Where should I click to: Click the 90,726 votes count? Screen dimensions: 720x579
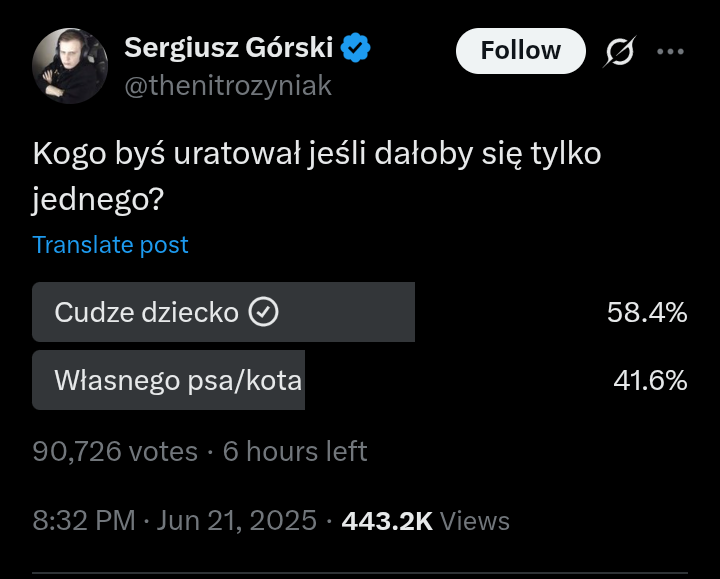[115, 451]
